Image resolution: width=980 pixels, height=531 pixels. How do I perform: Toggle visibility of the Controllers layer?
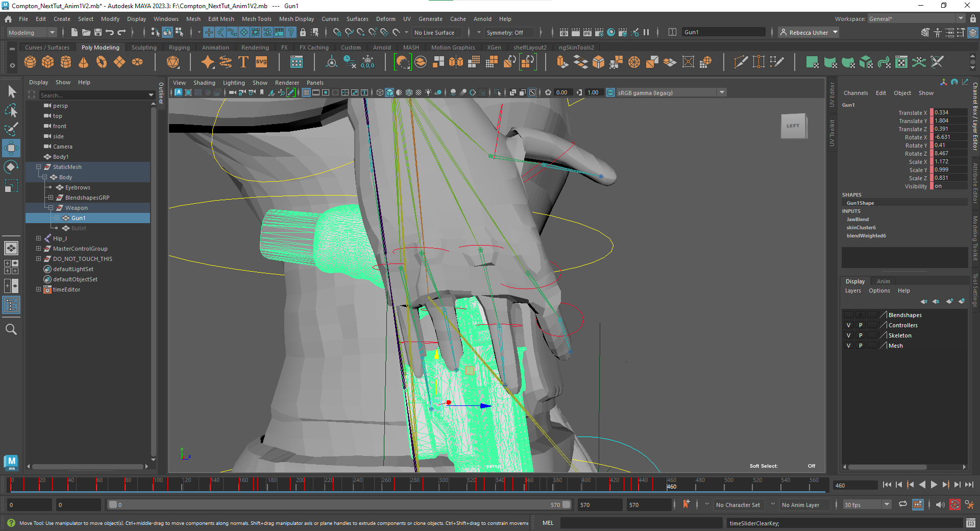848,325
